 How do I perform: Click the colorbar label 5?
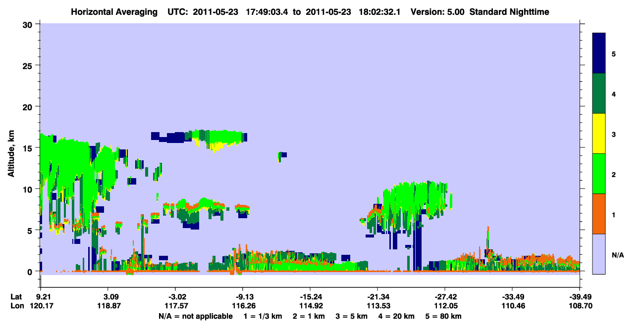tap(614, 53)
